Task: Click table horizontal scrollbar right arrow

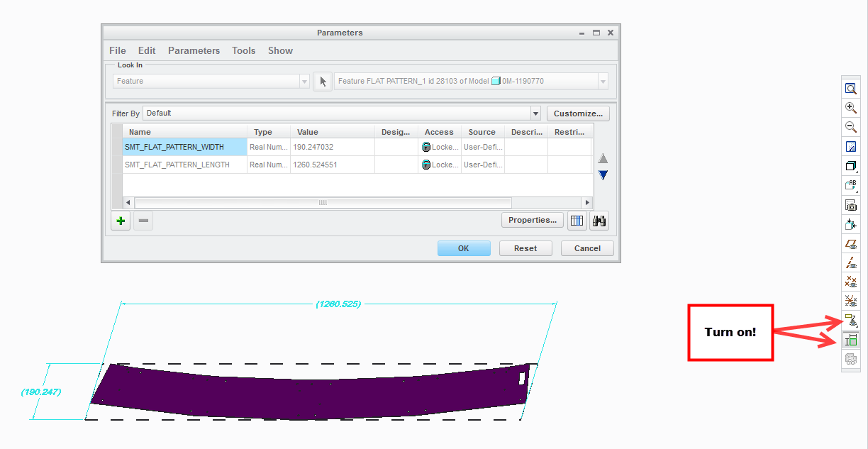Action: [587, 203]
